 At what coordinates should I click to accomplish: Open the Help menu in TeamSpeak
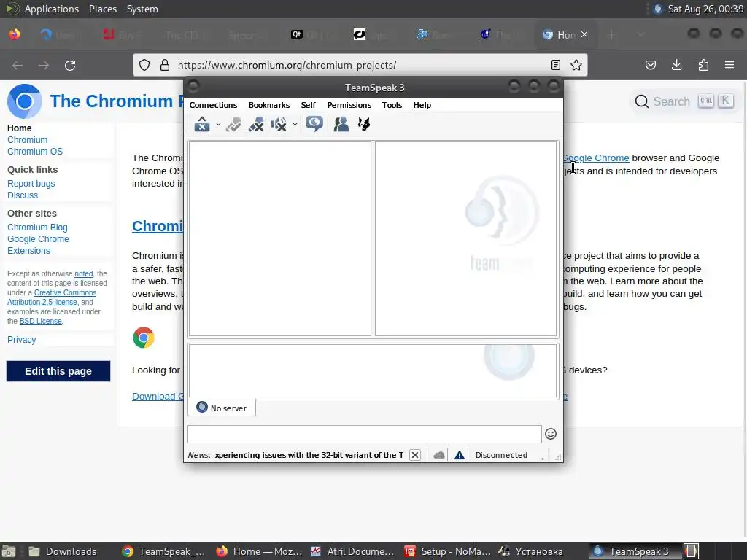point(422,105)
